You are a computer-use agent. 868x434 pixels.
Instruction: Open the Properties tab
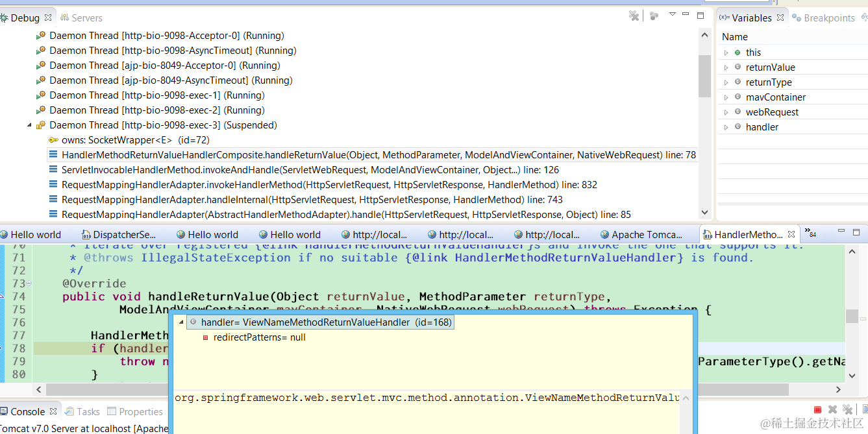(135, 412)
